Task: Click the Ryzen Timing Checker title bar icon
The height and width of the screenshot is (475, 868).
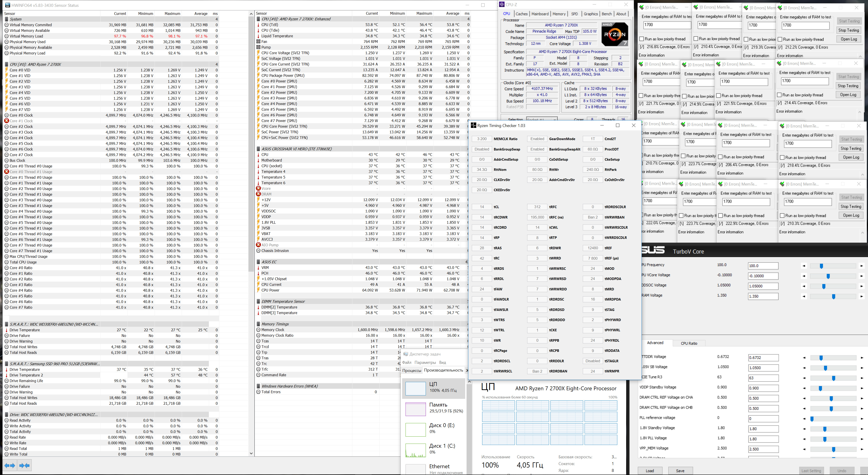Action: pyautogui.click(x=473, y=125)
